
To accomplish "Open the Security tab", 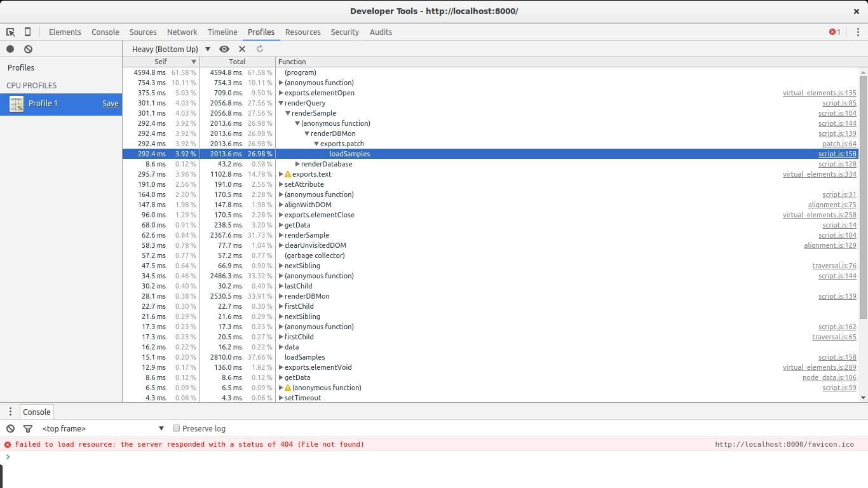I will tap(345, 32).
